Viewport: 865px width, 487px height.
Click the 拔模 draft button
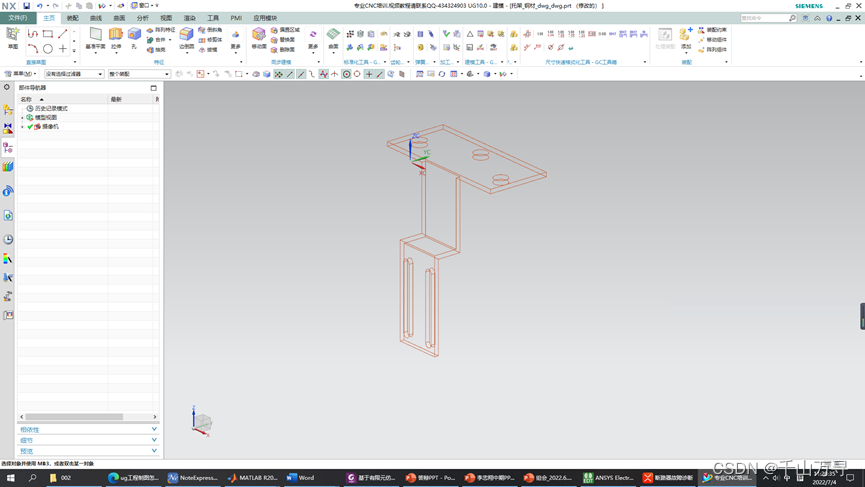208,50
